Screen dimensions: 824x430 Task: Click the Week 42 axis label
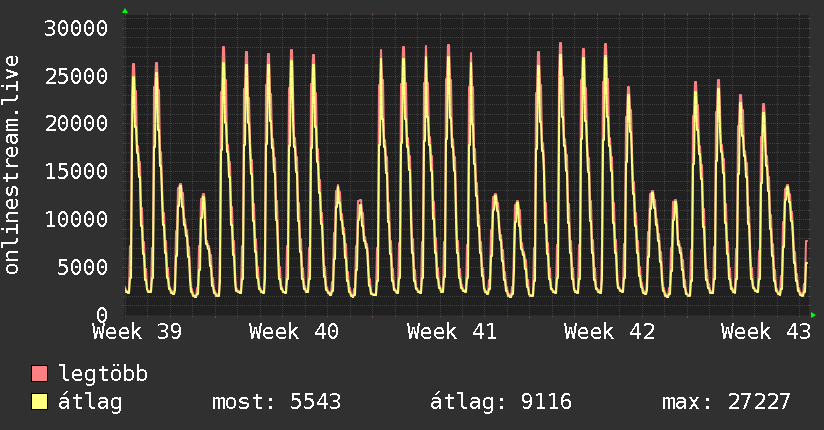coord(609,332)
